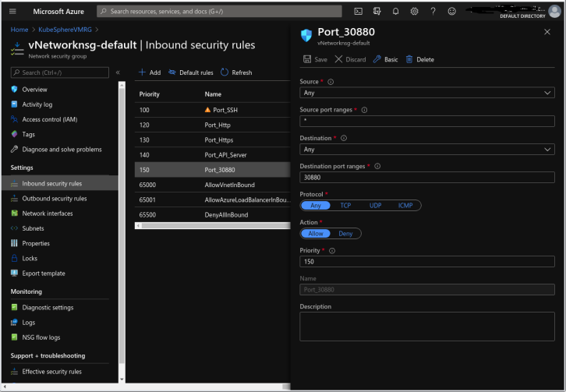Collapse the left sidebar menu chevron
Viewport: 566px width, 392px height.
click(118, 72)
